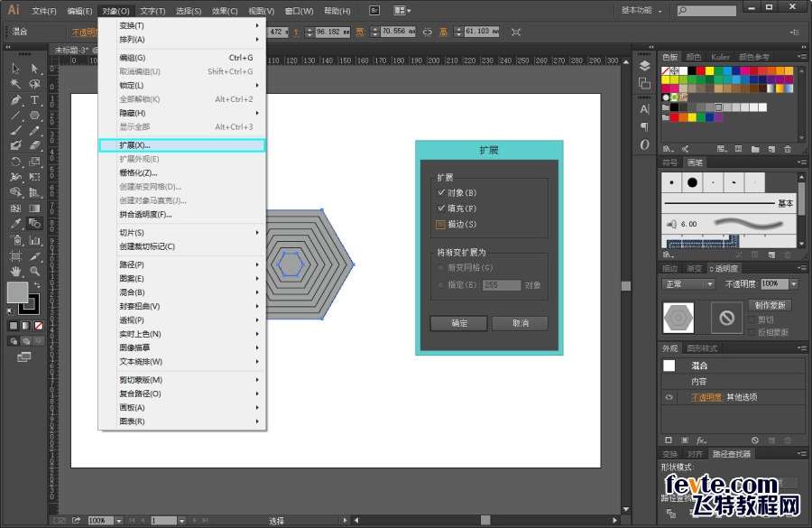Image resolution: width=812 pixels, height=528 pixels.
Task: Select the Rotate tool
Action: 15,162
